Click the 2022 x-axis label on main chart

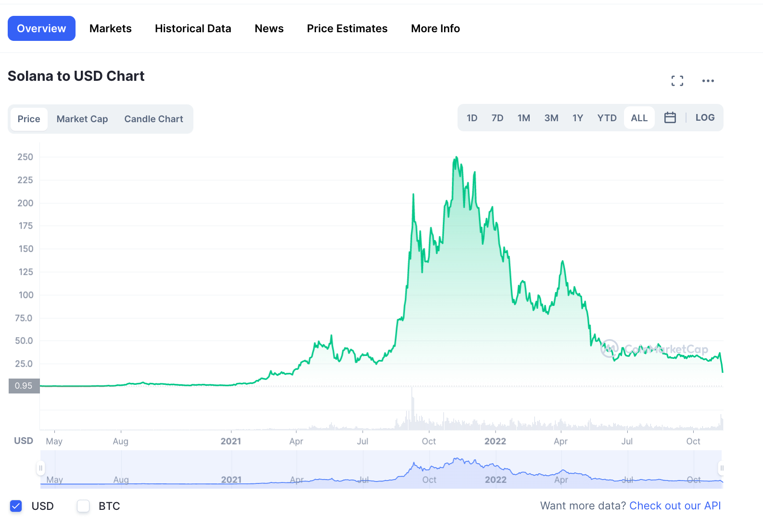[x=495, y=441]
